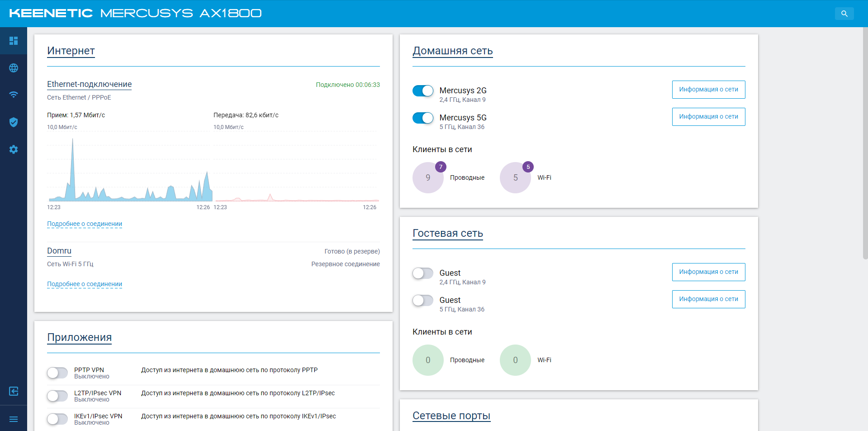Screen dimensions: 868x431
Task: Open the Internet globe icon in sidebar
Action: [x=14, y=68]
